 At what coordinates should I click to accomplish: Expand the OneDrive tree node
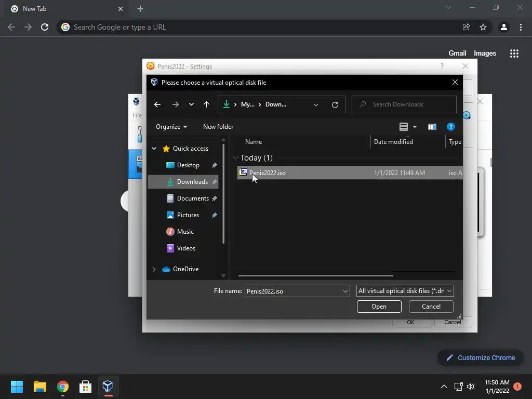154,269
